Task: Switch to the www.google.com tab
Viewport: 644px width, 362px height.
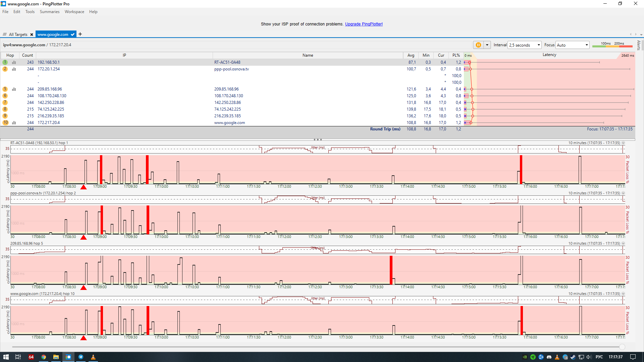Action: [53, 35]
